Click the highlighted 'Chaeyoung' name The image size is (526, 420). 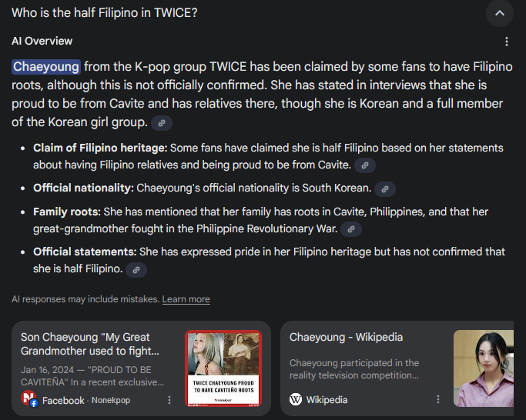click(46, 66)
